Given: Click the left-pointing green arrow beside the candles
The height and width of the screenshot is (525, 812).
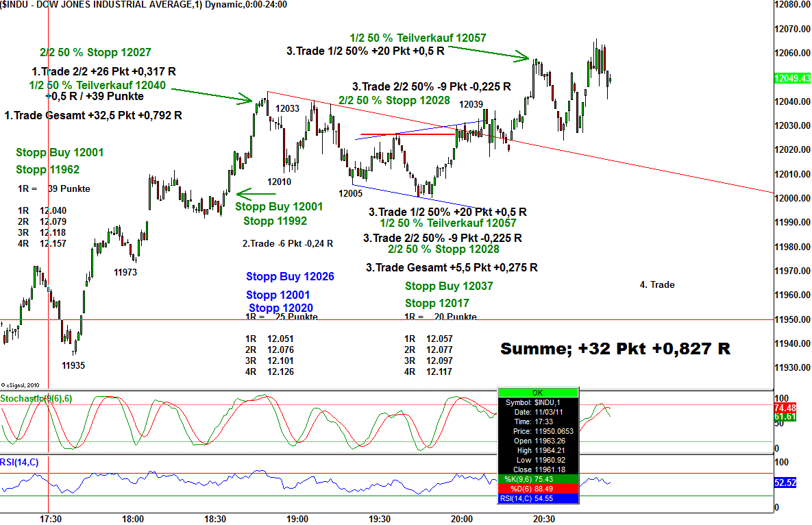Looking at the screenshot, I should 256,193.
